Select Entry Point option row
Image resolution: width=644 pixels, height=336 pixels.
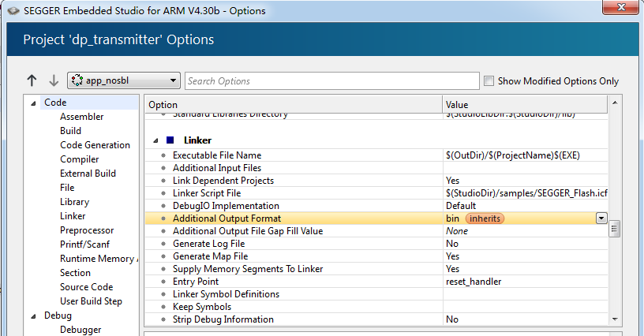[376, 282]
